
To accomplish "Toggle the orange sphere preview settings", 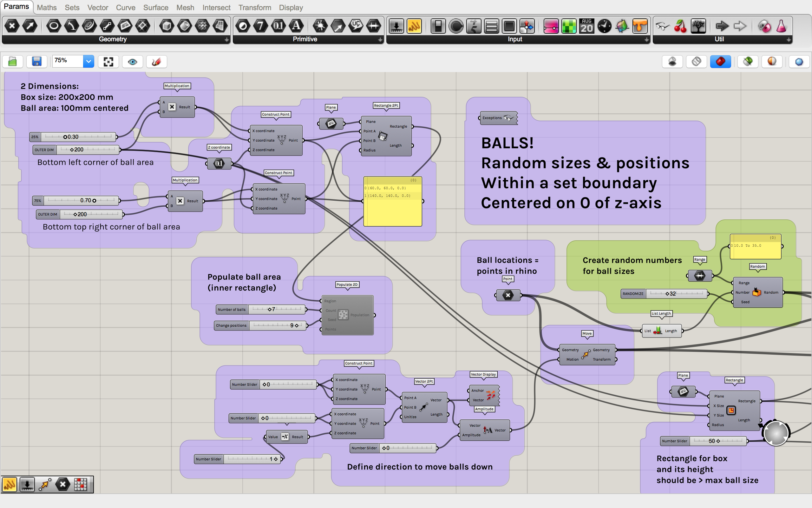I will tap(772, 62).
